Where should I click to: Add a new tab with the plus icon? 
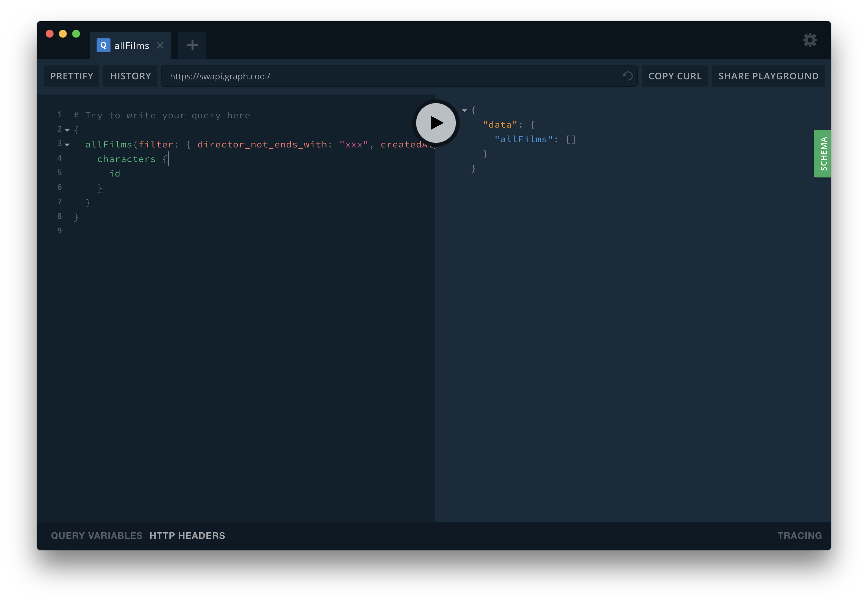tap(192, 45)
